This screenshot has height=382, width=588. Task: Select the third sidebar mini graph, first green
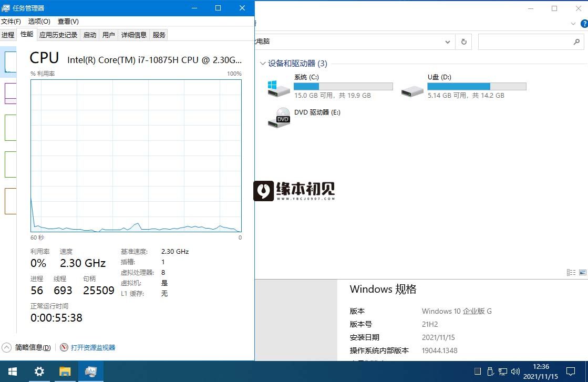(10, 128)
